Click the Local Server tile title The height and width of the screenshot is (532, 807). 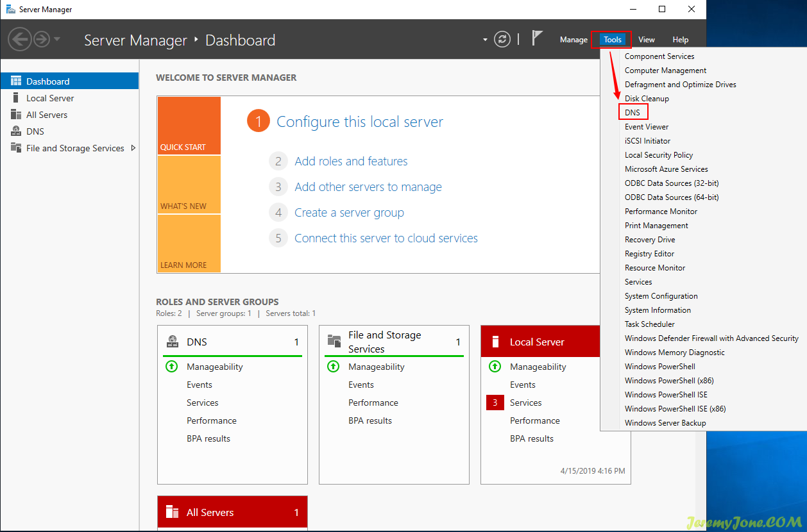(537, 342)
